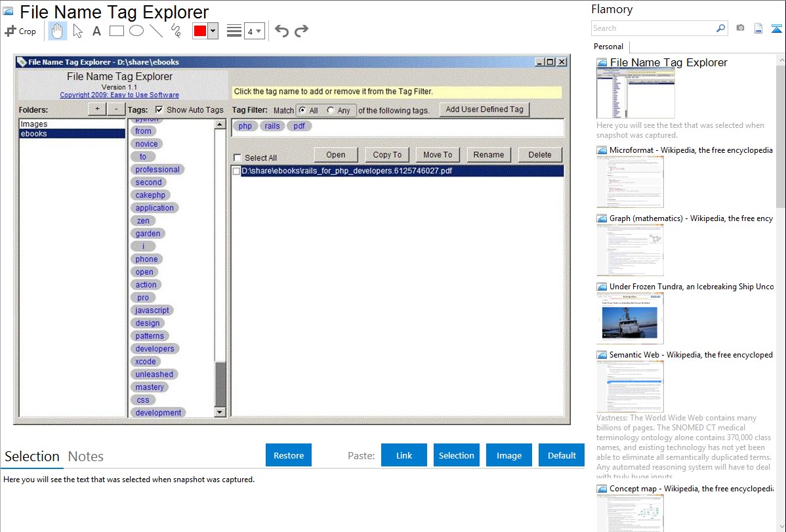Pick the rectangle shape tool
The image size is (786, 532).
click(x=116, y=31)
